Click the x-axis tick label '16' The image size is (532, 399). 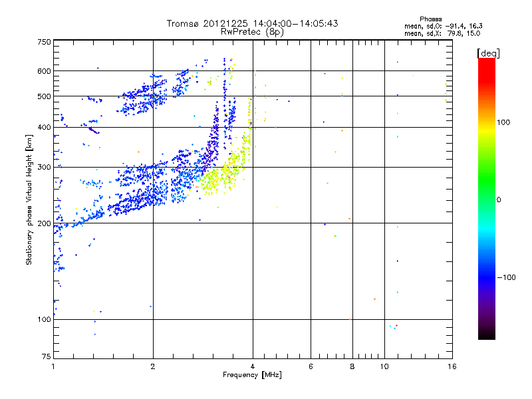click(x=452, y=366)
